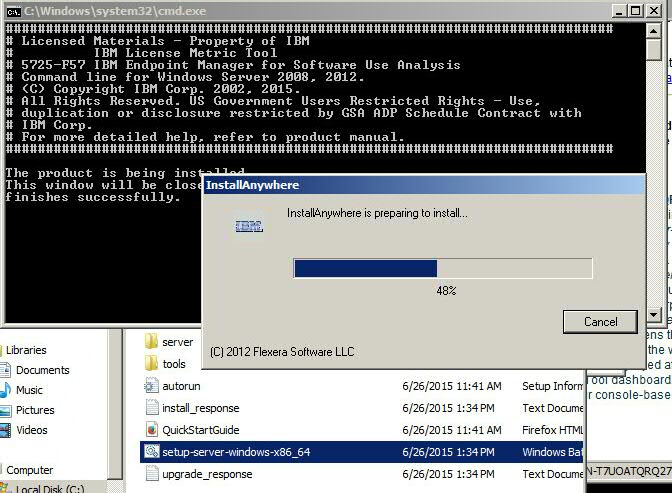The image size is (672, 493).
Task: Select Music library in the sidebar
Action: (x=29, y=390)
